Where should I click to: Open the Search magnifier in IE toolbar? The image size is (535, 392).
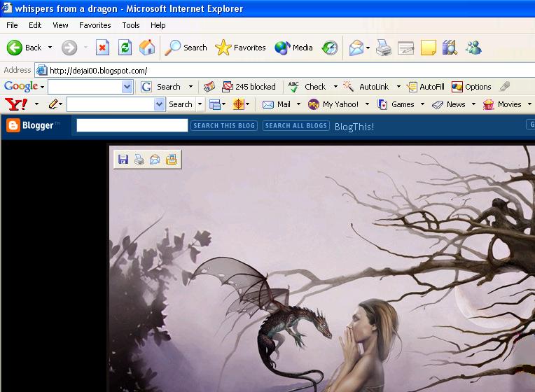click(186, 48)
